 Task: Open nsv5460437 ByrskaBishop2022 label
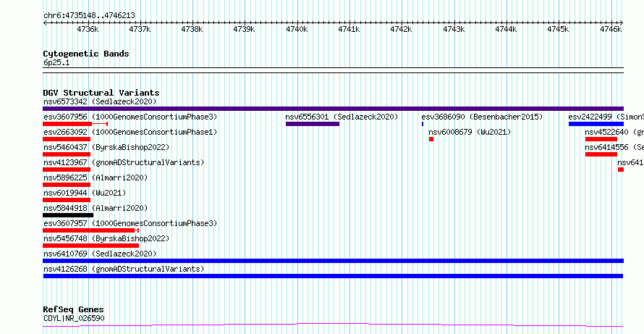point(106,147)
